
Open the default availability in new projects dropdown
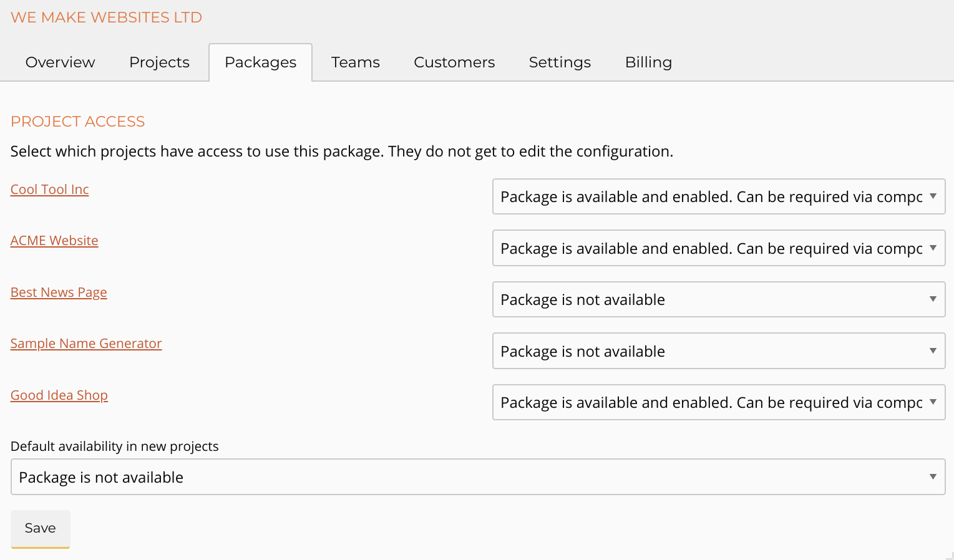[x=478, y=478]
